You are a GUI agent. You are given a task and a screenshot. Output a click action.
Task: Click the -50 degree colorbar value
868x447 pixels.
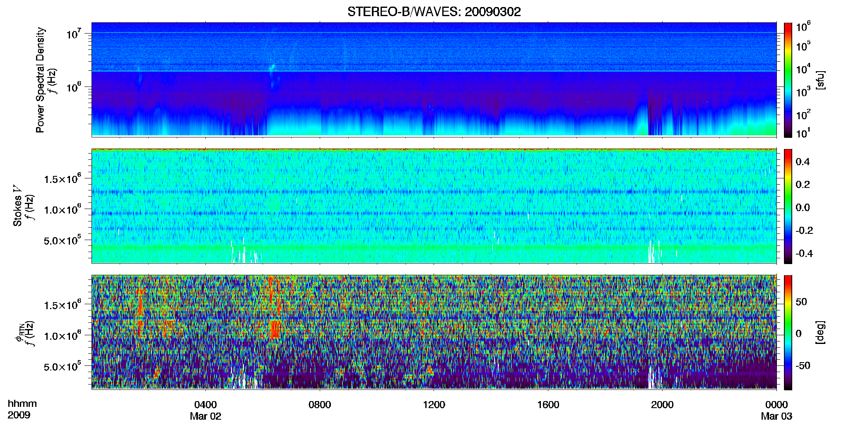click(803, 365)
